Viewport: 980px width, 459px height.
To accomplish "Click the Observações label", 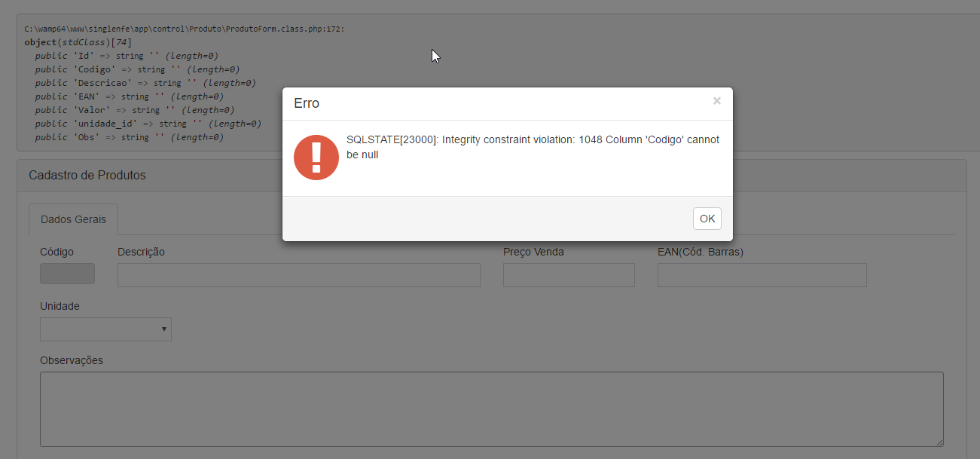I will point(72,360).
